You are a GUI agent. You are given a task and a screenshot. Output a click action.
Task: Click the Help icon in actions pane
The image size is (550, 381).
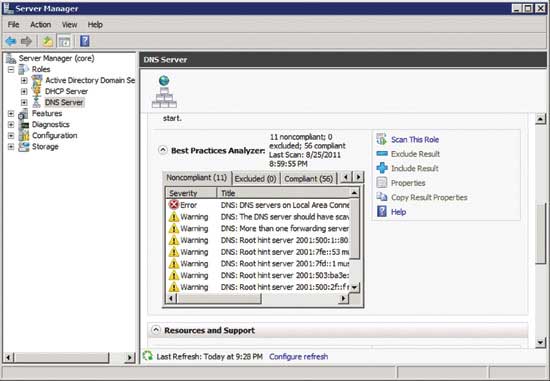tap(382, 212)
